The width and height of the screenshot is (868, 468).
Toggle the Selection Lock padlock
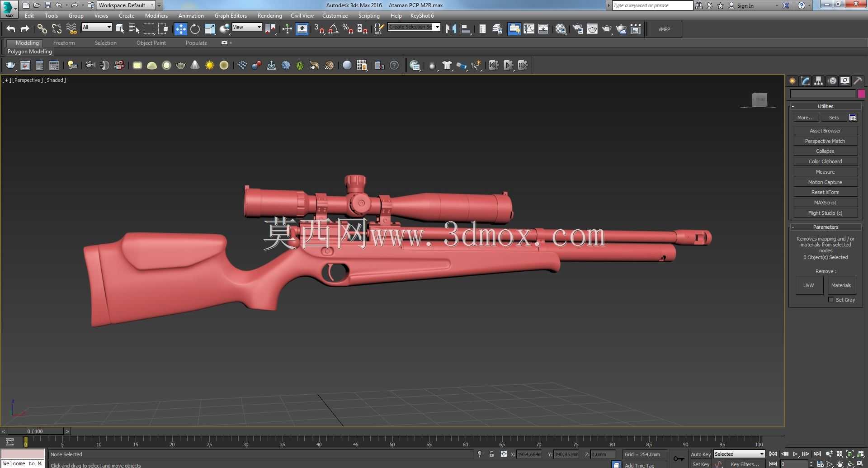click(491, 454)
